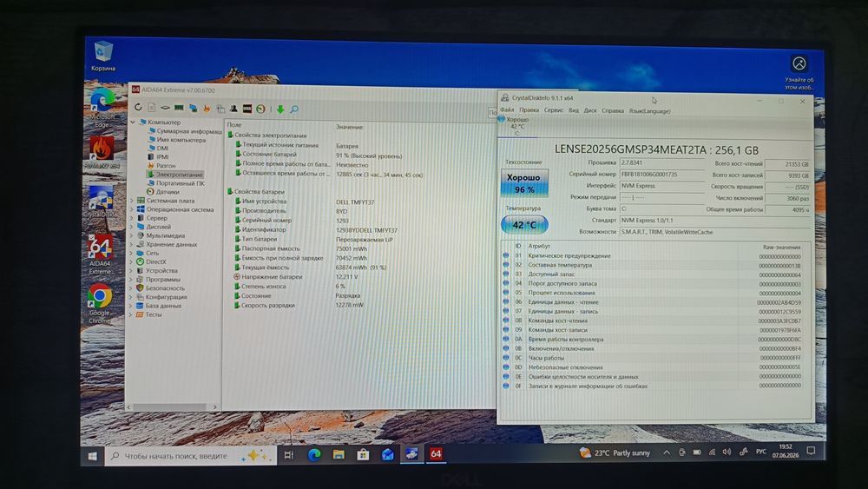Open Microsoft Edge desktop shortcut

pos(102,108)
